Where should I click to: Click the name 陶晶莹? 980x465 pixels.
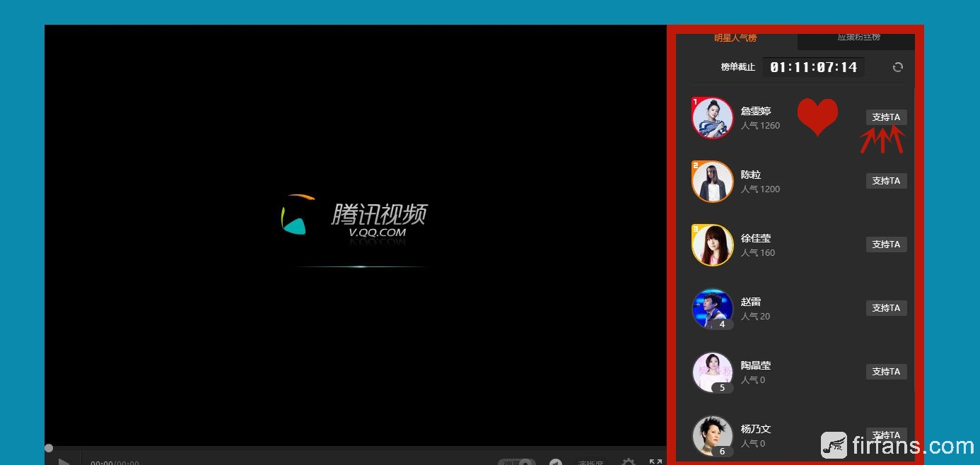point(756,365)
